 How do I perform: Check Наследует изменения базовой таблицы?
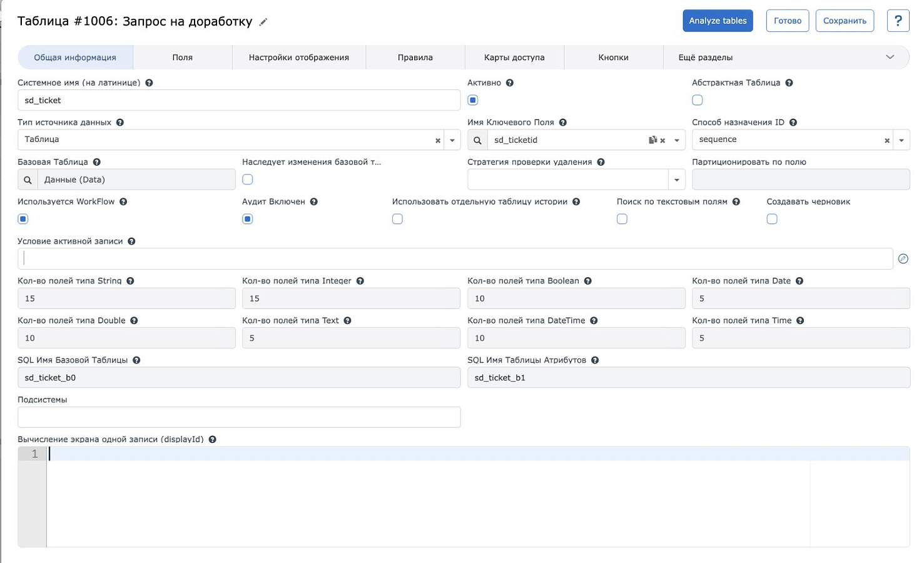pyautogui.click(x=248, y=180)
